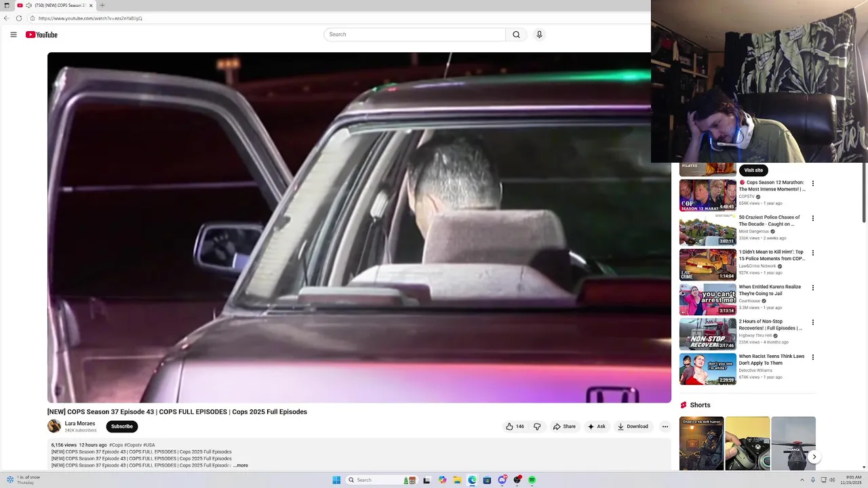This screenshot has height=488, width=868.
Task: Focus the YouTube search box
Action: pos(414,35)
